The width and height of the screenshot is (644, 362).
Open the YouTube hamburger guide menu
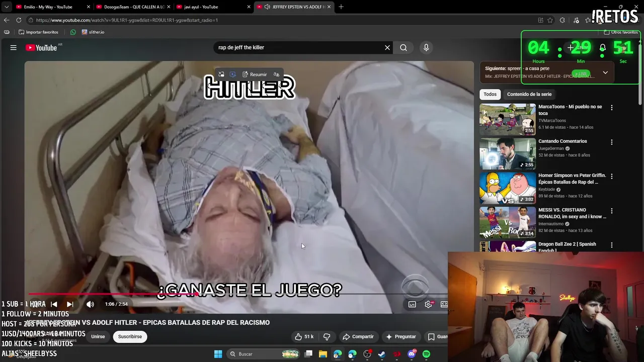coord(14,48)
